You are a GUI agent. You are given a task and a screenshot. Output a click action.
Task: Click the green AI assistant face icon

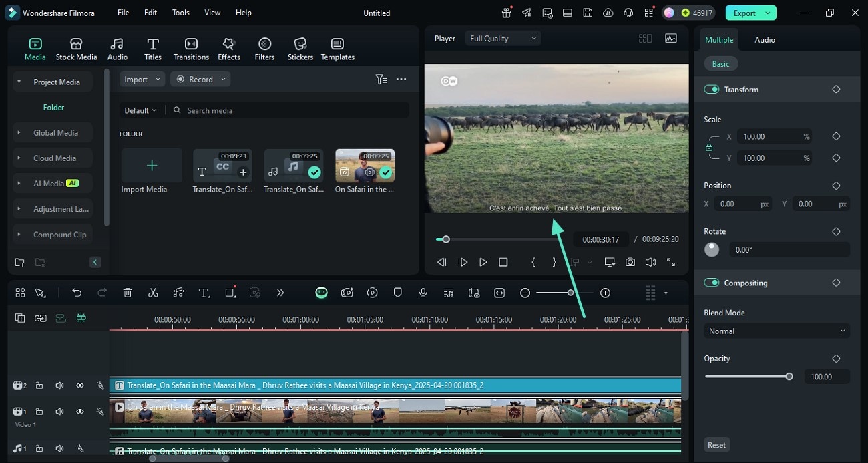321,293
